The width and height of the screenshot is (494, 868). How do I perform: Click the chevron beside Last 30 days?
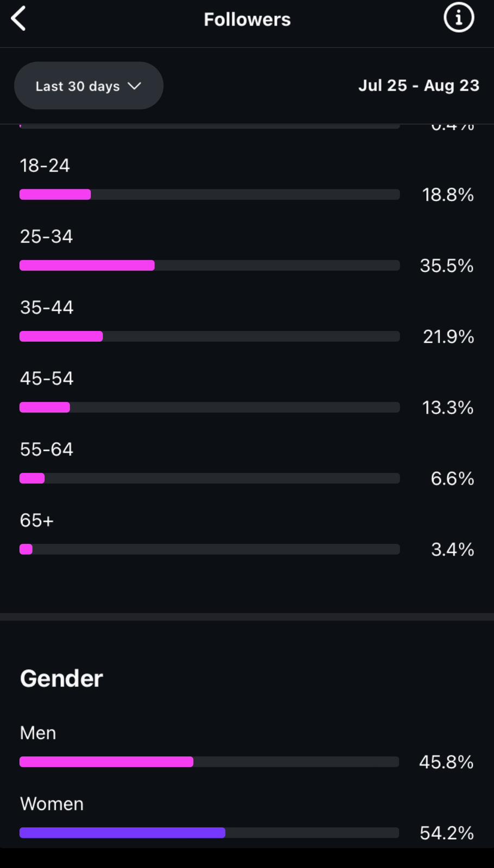pyautogui.click(x=134, y=86)
